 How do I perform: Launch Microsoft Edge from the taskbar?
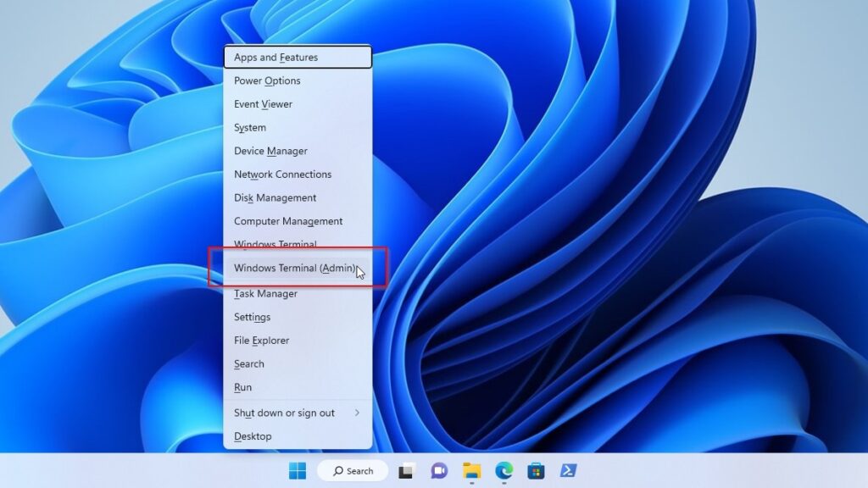click(x=504, y=471)
